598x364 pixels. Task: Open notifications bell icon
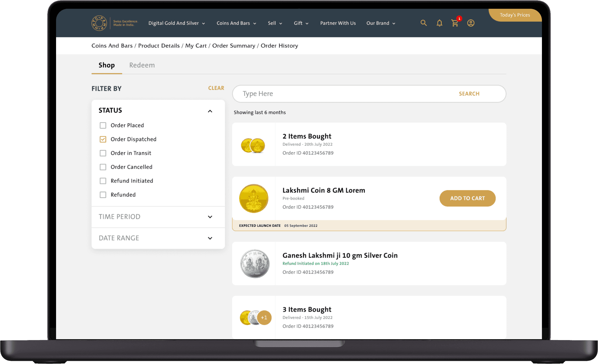pos(439,23)
